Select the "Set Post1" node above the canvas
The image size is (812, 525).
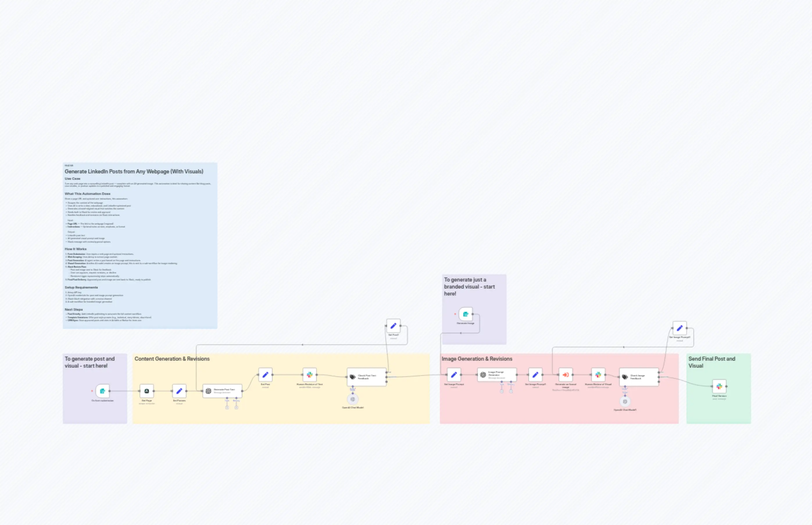click(394, 325)
